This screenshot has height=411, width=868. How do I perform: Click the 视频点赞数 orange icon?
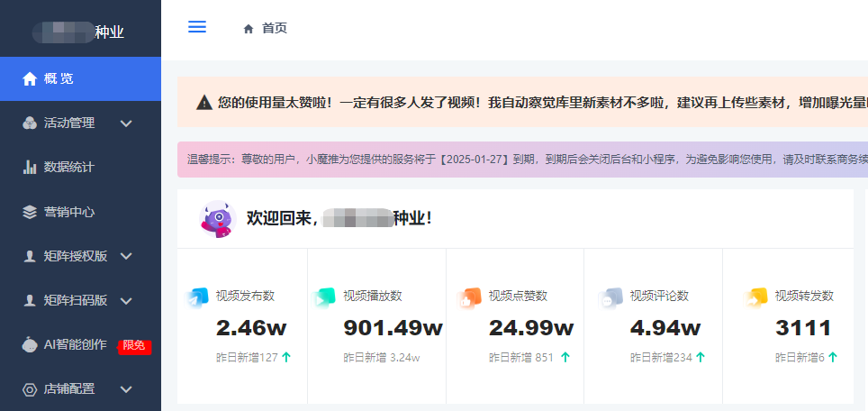pos(471,297)
